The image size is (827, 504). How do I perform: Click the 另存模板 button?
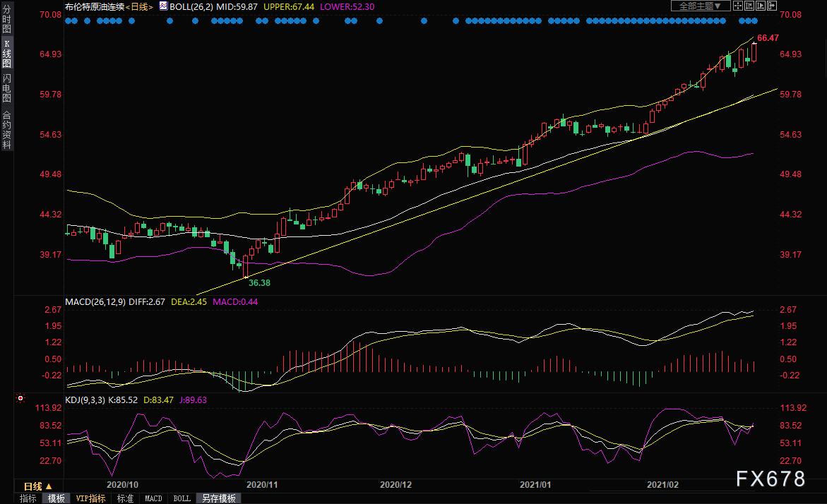(x=220, y=498)
